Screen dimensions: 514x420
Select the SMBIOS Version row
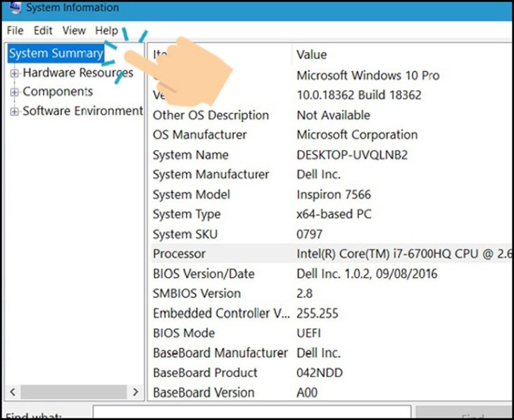tap(331, 293)
